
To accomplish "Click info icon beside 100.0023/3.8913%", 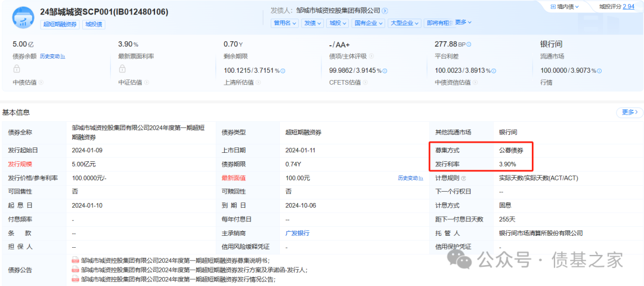I will [x=493, y=71].
